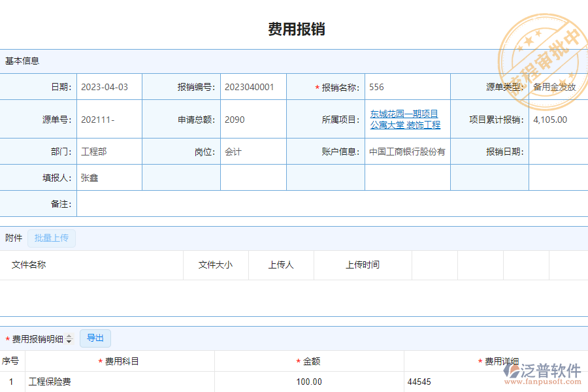Collapse the 附件 attachments section
The image size is (588, 392).
pos(13,238)
